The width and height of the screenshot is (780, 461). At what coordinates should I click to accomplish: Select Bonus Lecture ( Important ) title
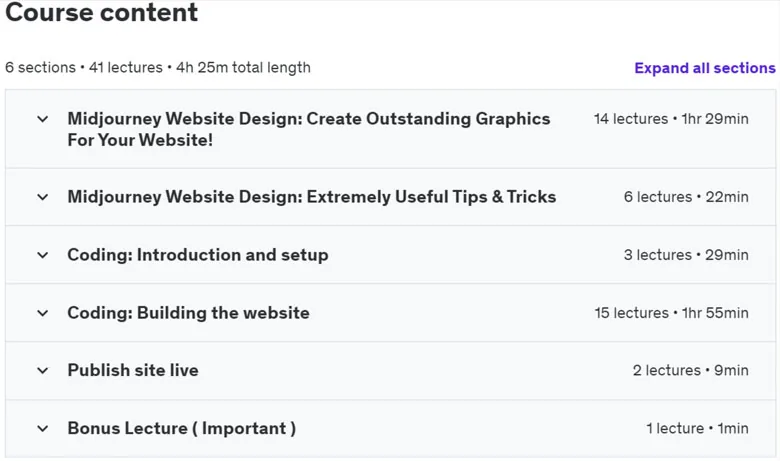(182, 428)
